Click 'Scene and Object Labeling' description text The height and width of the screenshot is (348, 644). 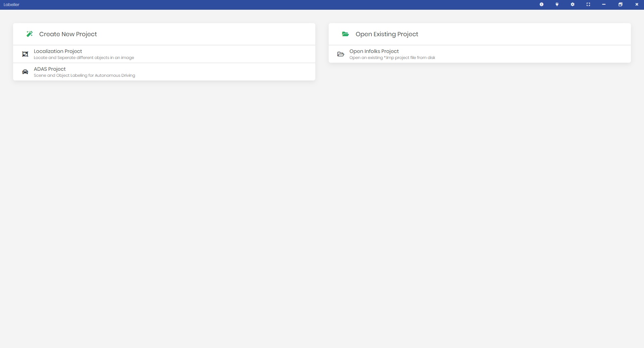tap(84, 75)
